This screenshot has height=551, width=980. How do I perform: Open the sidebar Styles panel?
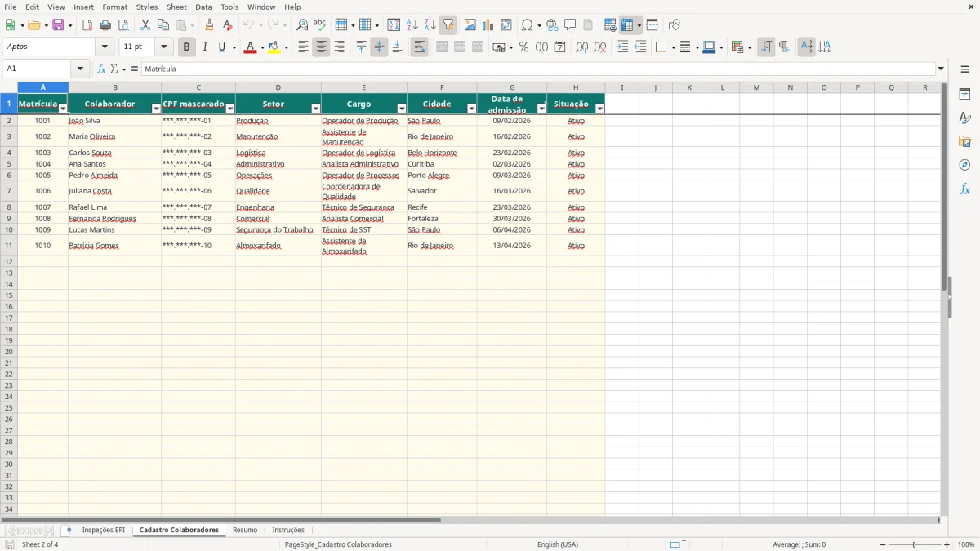pos(964,118)
